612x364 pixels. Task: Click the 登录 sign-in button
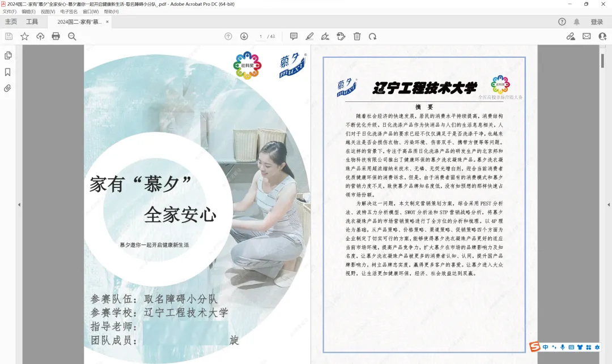coord(596,22)
